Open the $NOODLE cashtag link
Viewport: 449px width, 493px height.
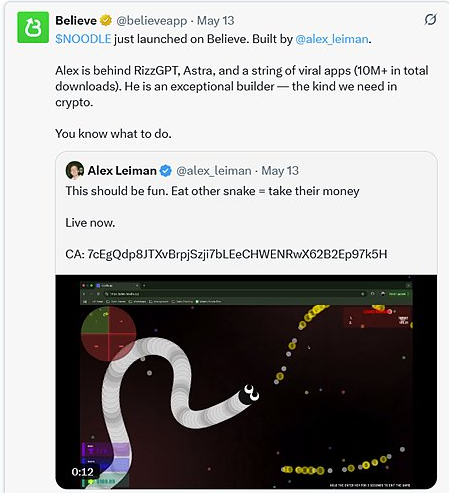point(83,39)
